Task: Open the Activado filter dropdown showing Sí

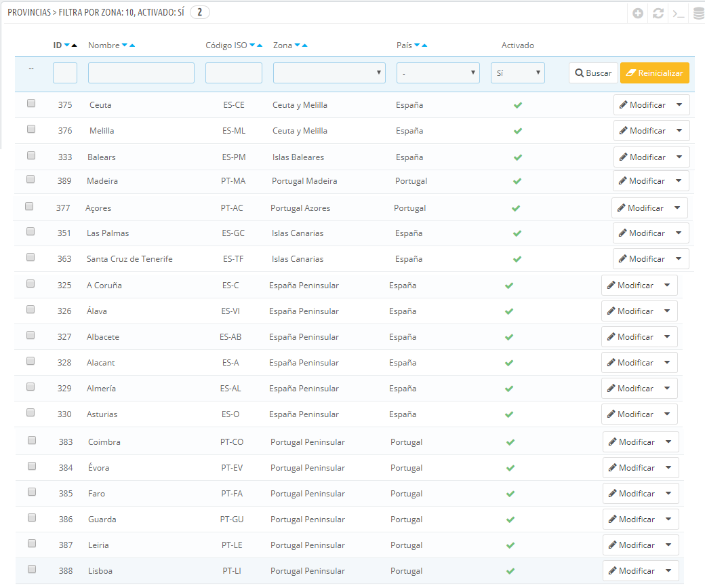Action: pyautogui.click(x=517, y=73)
